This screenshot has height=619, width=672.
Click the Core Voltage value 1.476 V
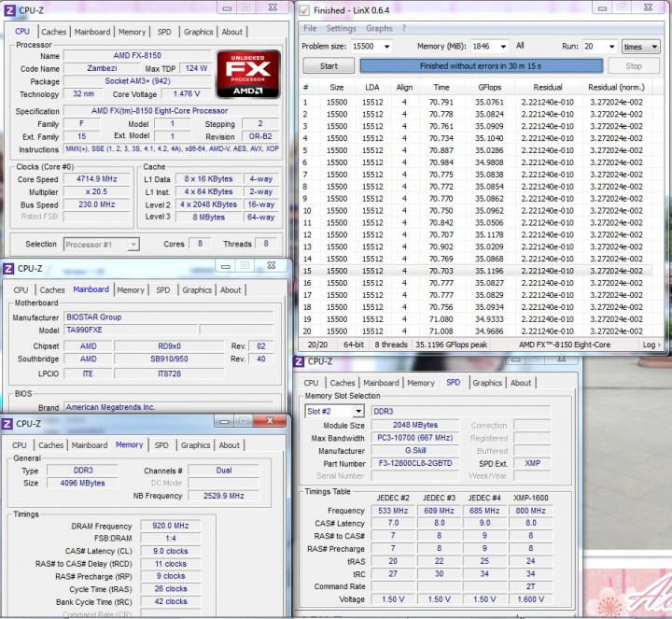pos(187,94)
